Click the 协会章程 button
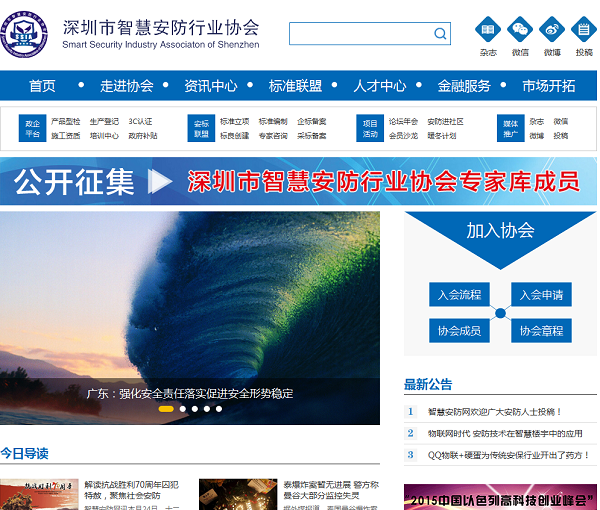This screenshot has height=510, width=600. [x=541, y=330]
